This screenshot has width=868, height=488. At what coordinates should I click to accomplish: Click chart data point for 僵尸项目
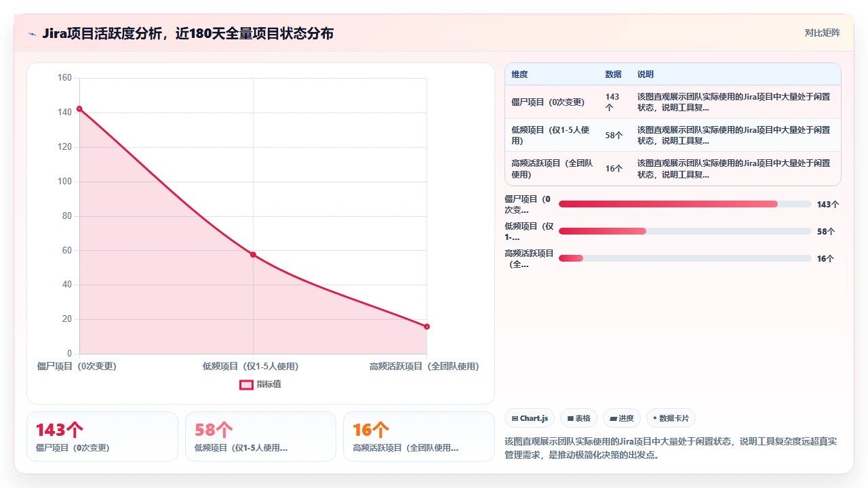(79, 108)
